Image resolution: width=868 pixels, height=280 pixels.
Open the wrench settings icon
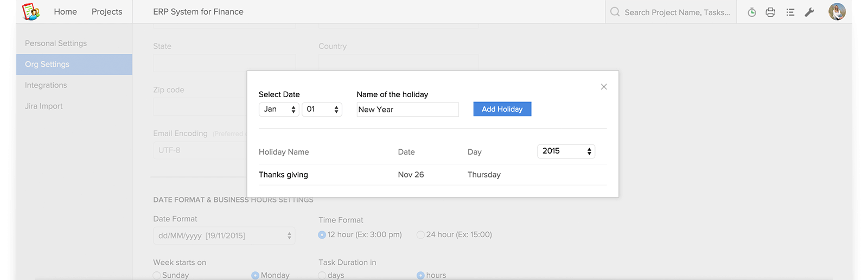click(809, 12)
